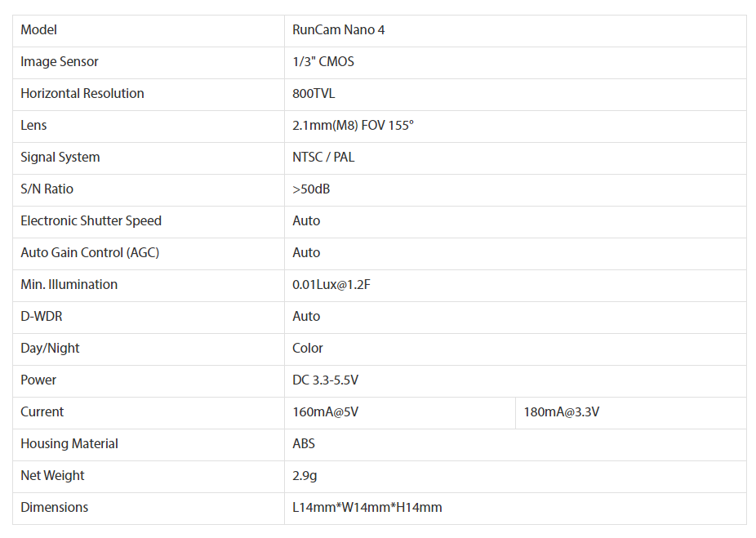Click the "Color" Day/Night value
The width and height of the screenshot is (756, 538).
[x=308, y=349]
